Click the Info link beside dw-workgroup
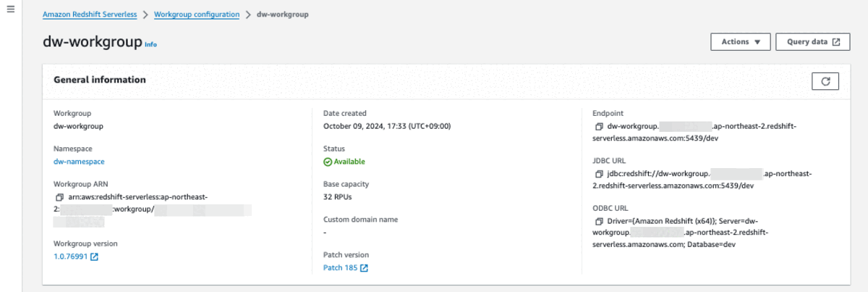This screenshot has height=292, width=868. [150, 44]
